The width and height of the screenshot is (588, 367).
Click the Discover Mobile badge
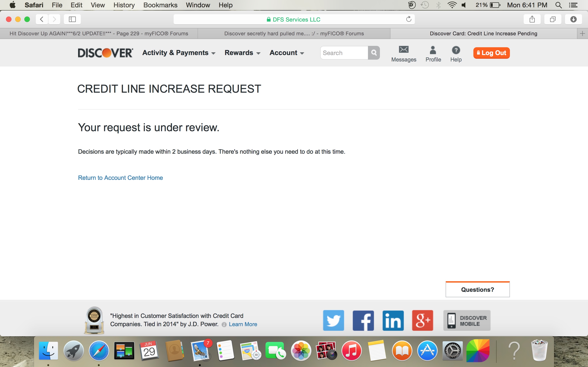tap(467, 320)
